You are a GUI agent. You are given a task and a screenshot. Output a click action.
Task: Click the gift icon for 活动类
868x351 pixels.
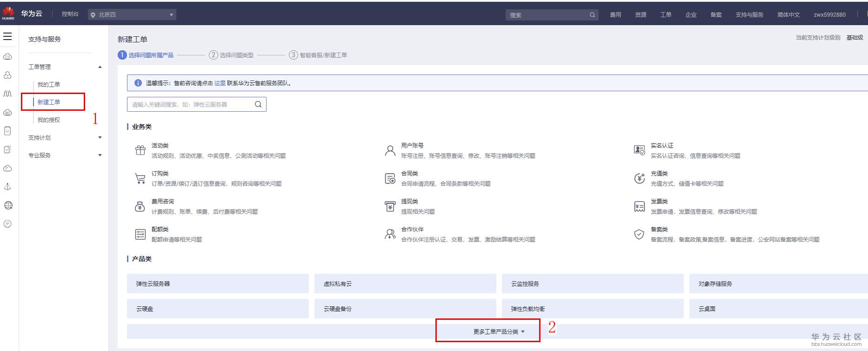click(x=140, y=150)
